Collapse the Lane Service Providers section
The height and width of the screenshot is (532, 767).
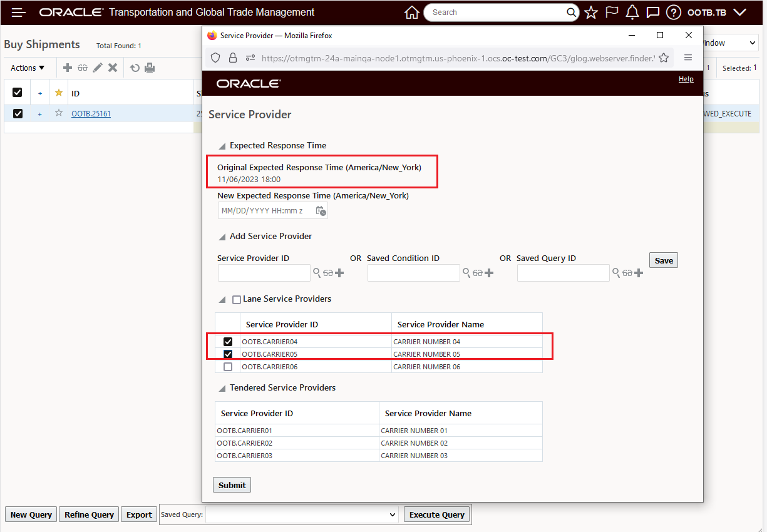(222, 299)
